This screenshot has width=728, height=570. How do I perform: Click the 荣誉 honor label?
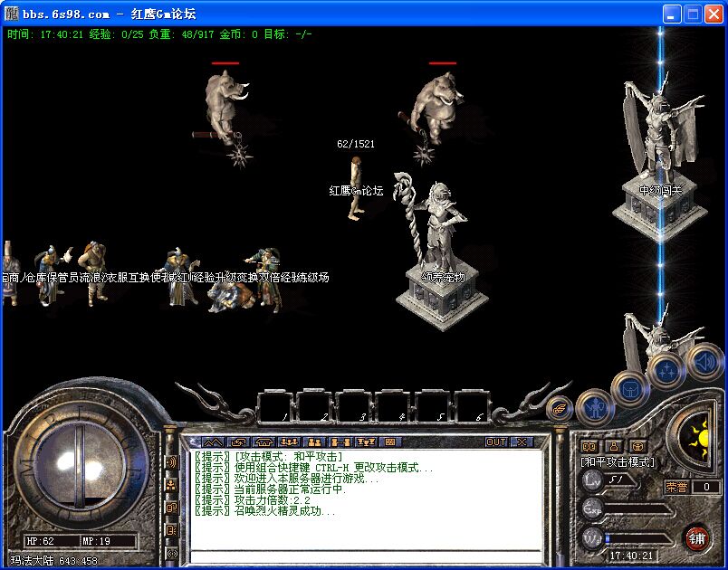tap(676, 487)
